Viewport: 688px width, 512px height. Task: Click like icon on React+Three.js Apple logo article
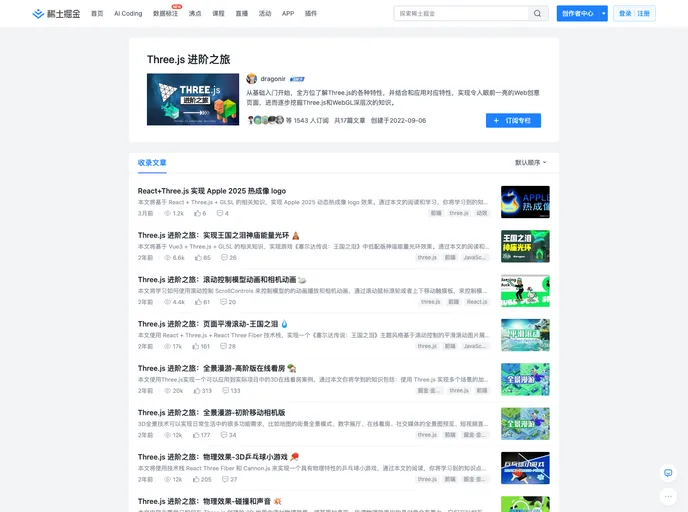(x=197, y=213)
